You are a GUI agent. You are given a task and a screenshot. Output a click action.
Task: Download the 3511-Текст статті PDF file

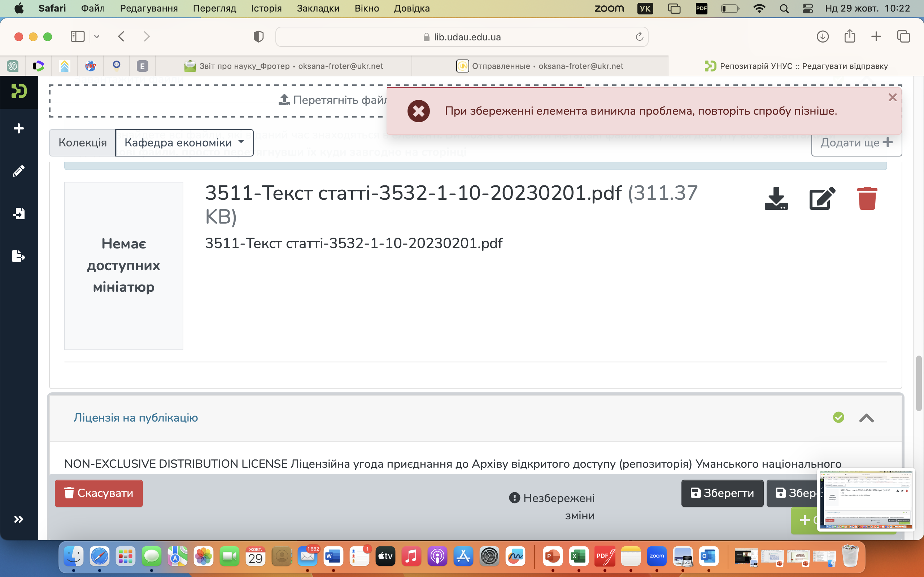(776, 198)
